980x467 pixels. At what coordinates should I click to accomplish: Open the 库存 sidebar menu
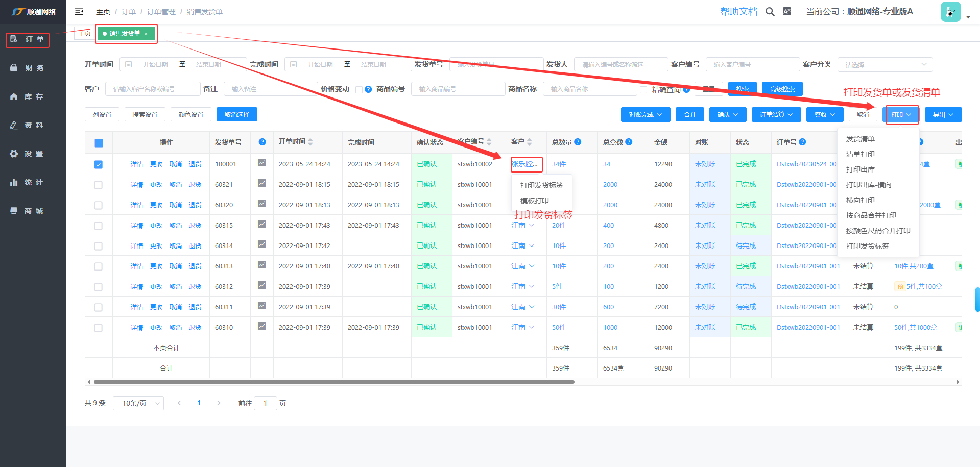coord(28,96)
